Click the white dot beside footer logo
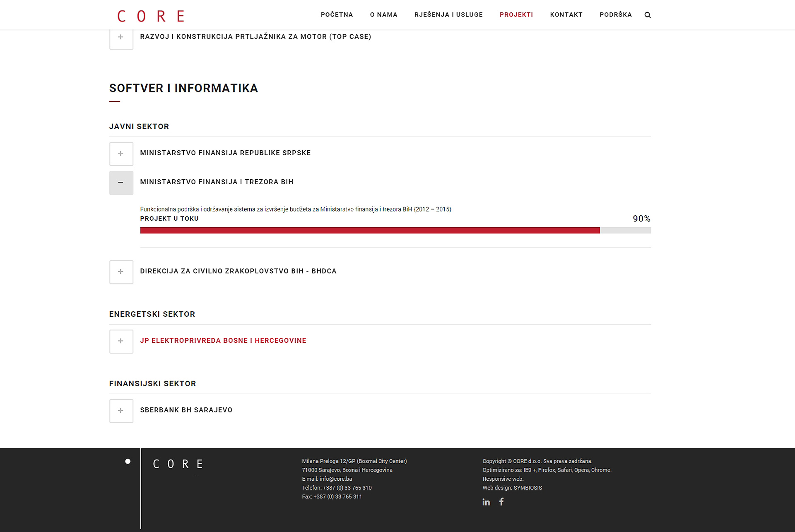795x532 pixels. click(x=128, y=461)
